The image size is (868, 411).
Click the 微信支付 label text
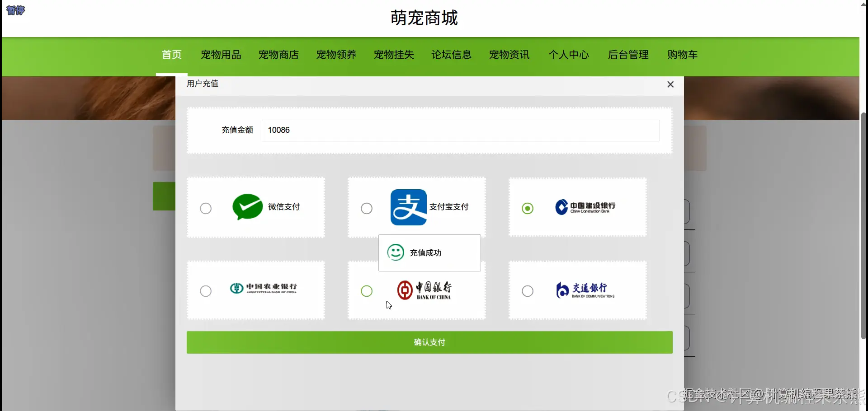(284, 207)
